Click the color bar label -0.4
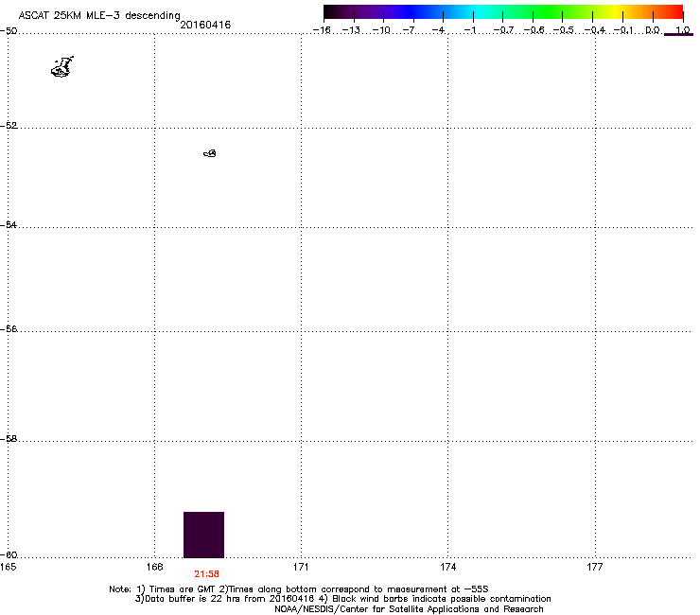Image resolution: width=700 pixels, height=615 pixels. pos(595,30)
